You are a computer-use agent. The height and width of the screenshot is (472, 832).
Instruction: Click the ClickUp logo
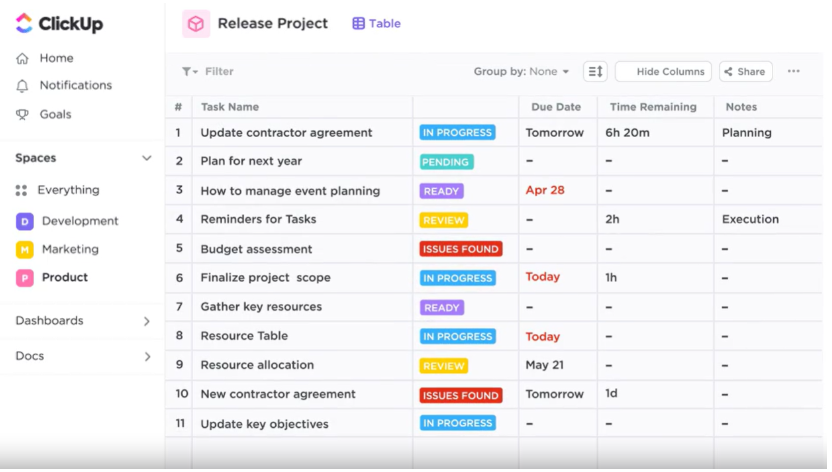(59, 23)
